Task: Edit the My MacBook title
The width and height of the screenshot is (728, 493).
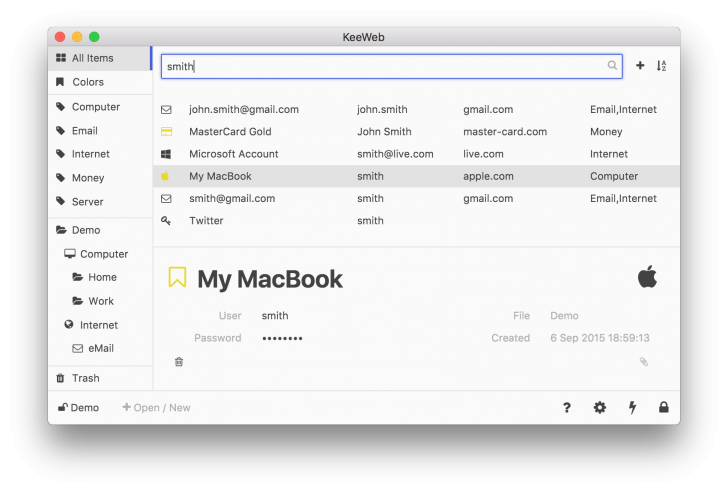Action: pyautogui.click(x=270, y=279)
